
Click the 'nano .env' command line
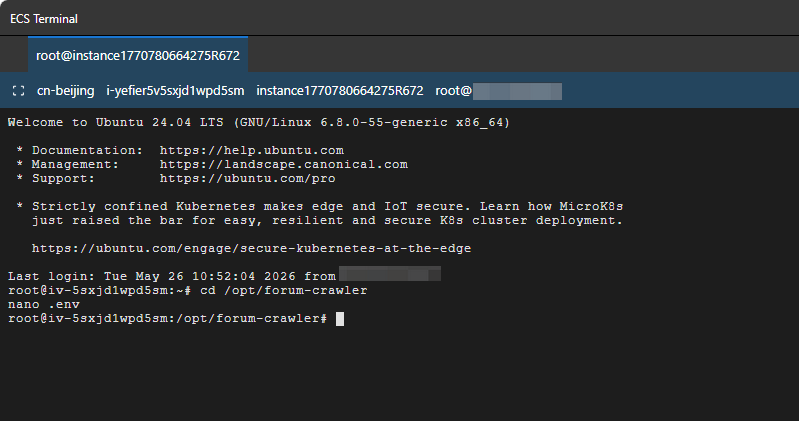44,304
